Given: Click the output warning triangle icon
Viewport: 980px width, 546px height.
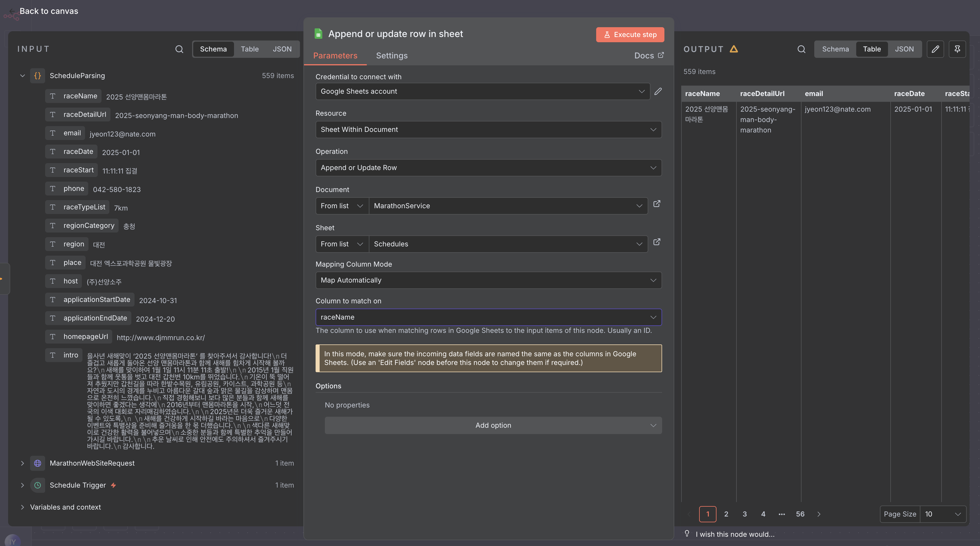Looking at the screenshot, I should pyautogui.click(x=734, y=49).
